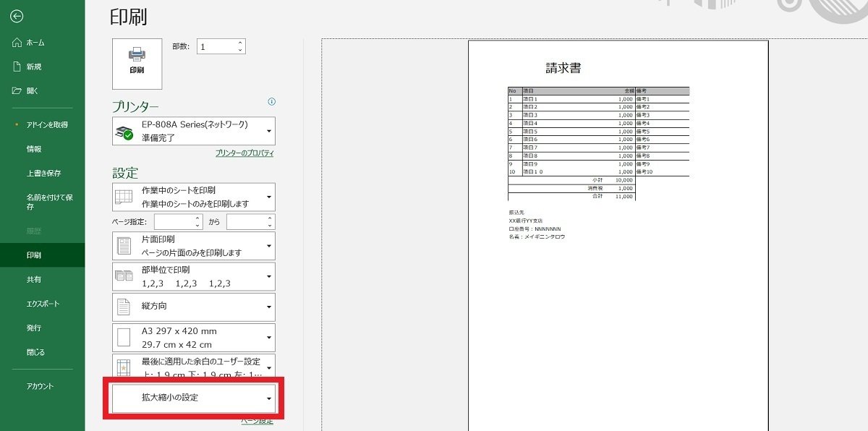Click the ページ設定 link
868x431 pixels.
click(258, 420)
